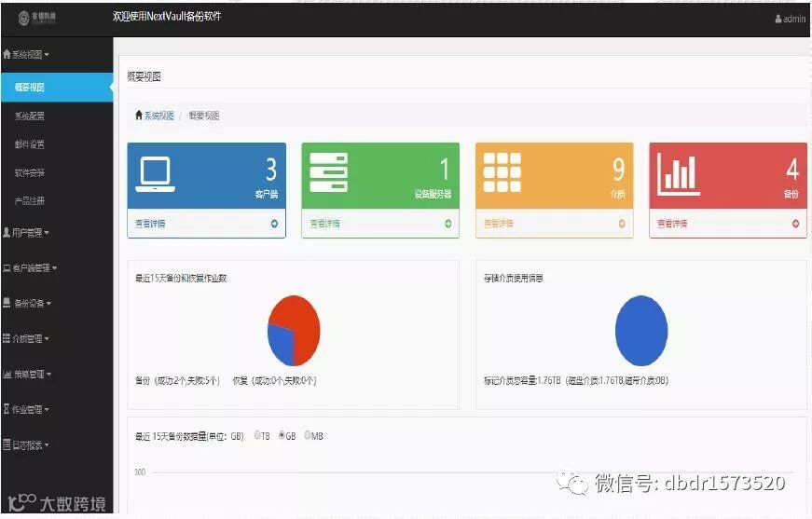
Task: Expand the 策略管理 sidebar menu
Action: coord(27,375)
